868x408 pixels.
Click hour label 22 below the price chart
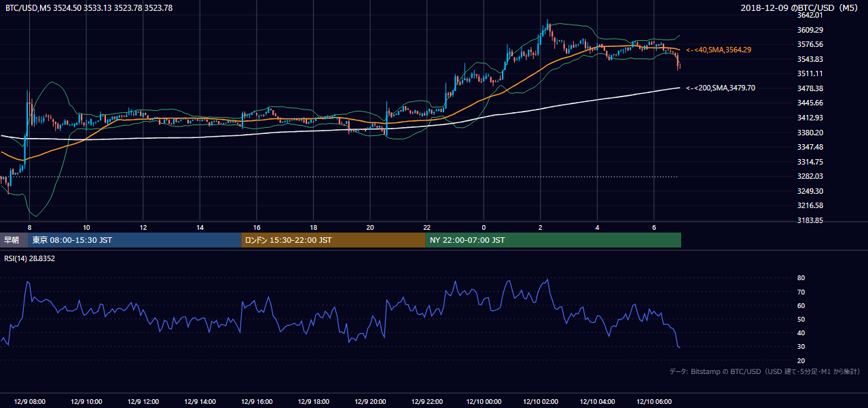pos(427,227)
